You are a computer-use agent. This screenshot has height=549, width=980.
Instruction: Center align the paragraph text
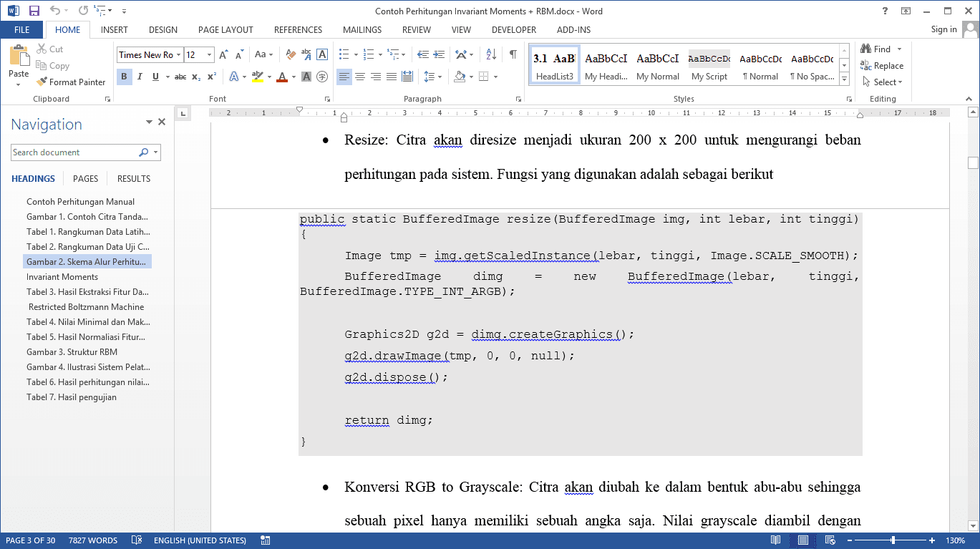click(x=360, y=77)
